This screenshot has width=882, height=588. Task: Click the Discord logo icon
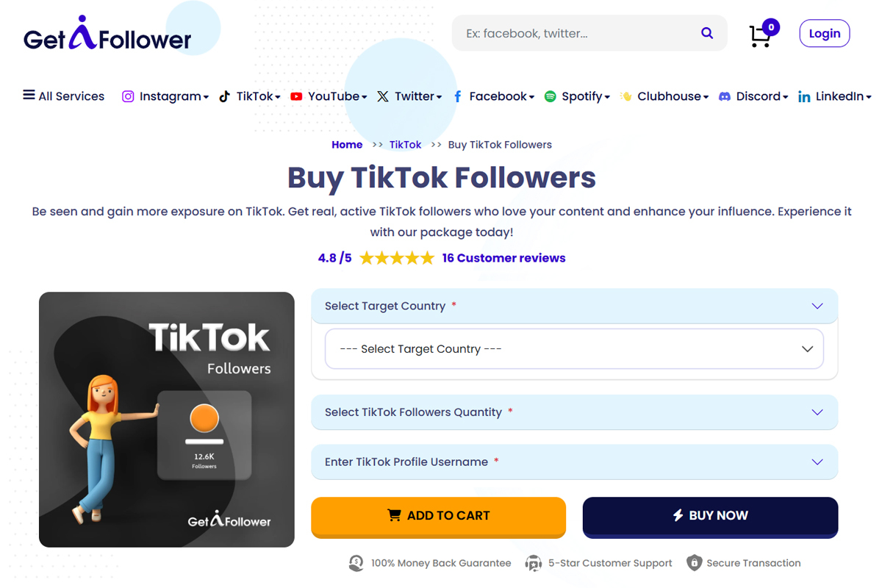pos(725,96)
